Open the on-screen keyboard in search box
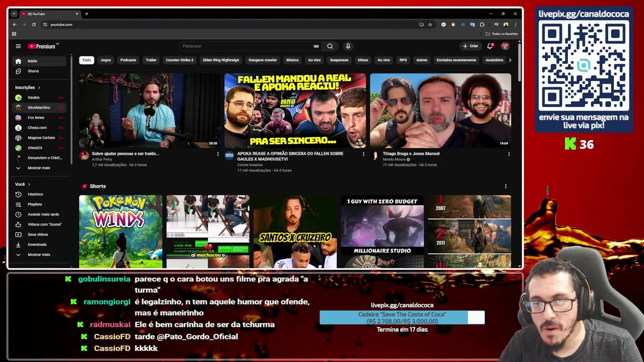This screenshot has height=362, width=644. coord(316,46)
